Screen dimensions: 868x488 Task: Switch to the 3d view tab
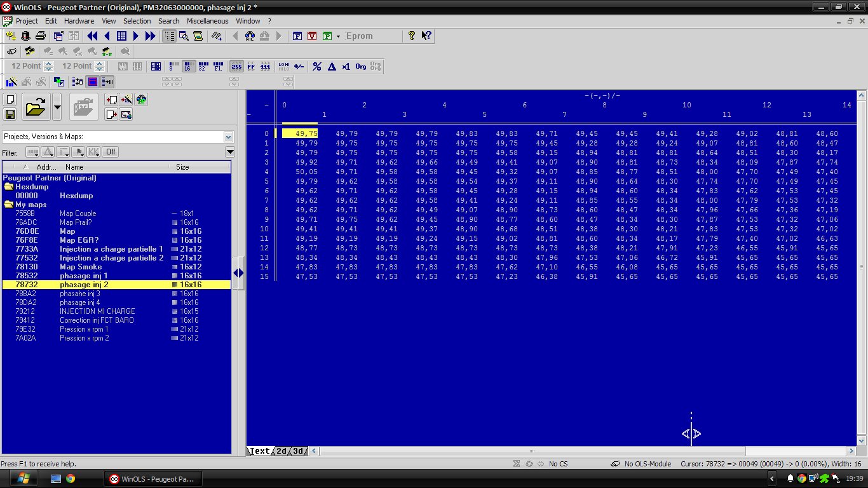point(297,451)
